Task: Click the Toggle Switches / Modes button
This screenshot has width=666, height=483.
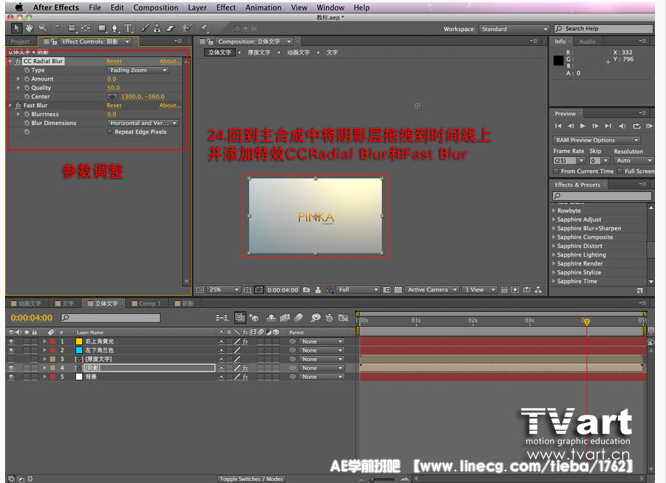Action: 251,479
